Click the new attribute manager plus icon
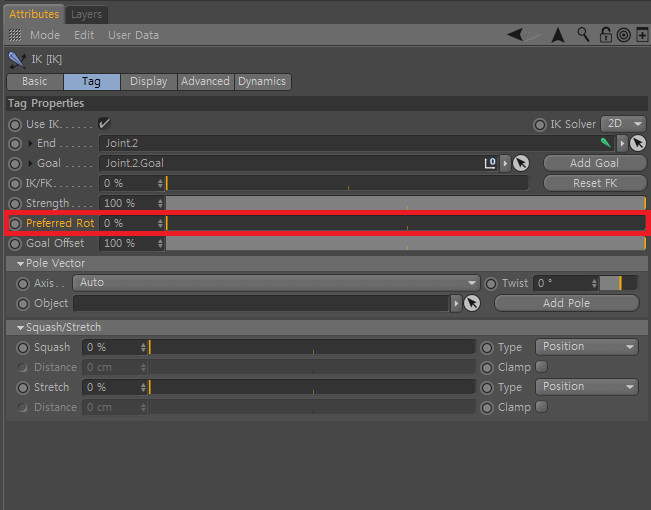The image size is (651, 510). (642, 35)
